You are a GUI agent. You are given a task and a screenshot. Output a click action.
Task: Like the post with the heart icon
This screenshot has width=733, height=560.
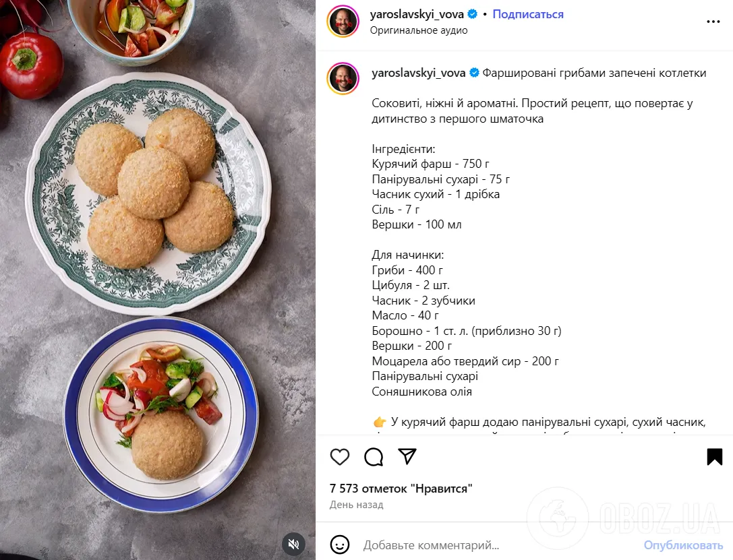(340, 457)
